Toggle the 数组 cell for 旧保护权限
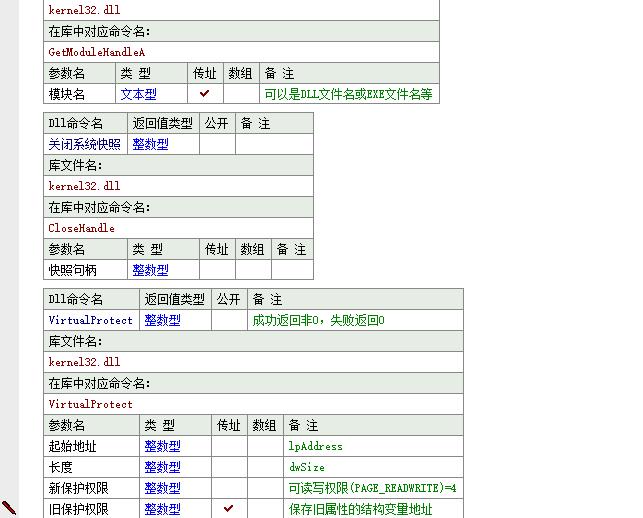The height and width of the screenshot is (518, 643). [265, 509]
